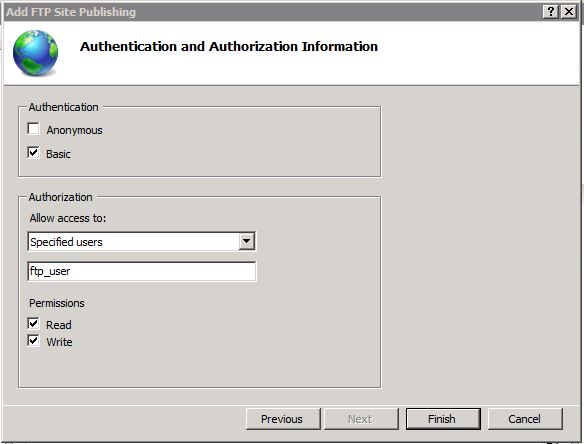Expand the Allow access to dropdown arrow
This screenshot has height=444, width=584.
(x=246, y=241)
